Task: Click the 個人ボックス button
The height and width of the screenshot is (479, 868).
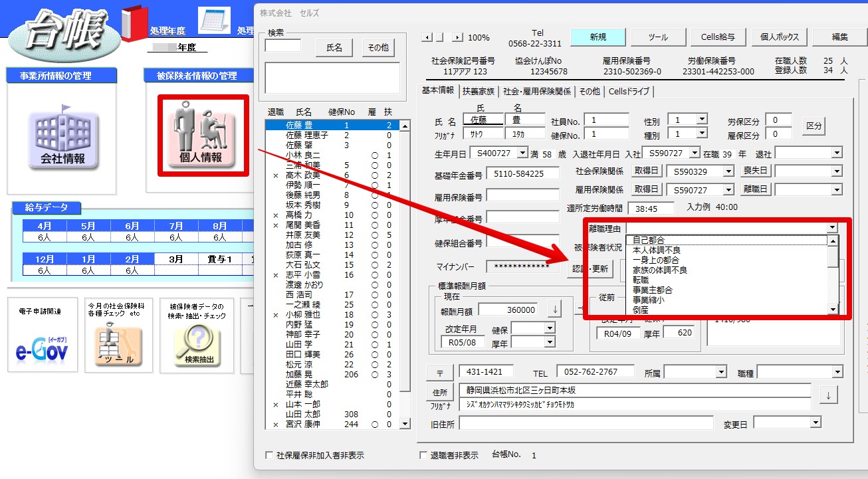Action: pos(779,37)
